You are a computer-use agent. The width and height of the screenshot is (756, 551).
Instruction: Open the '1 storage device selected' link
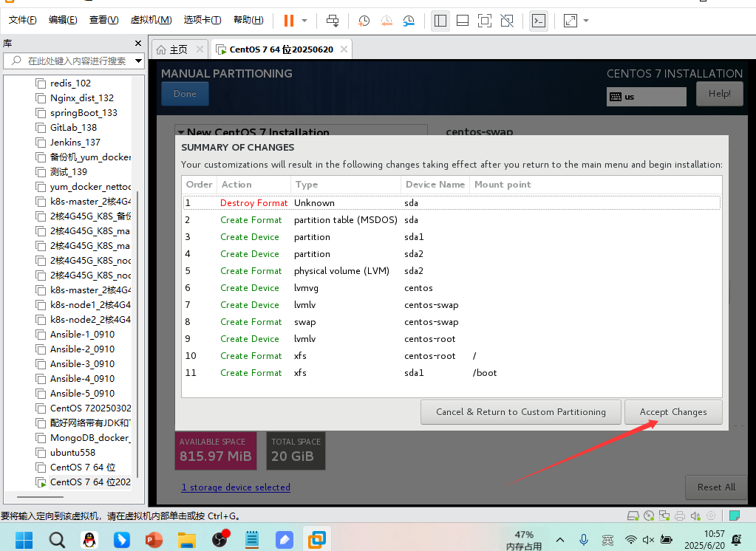[236, 487]
